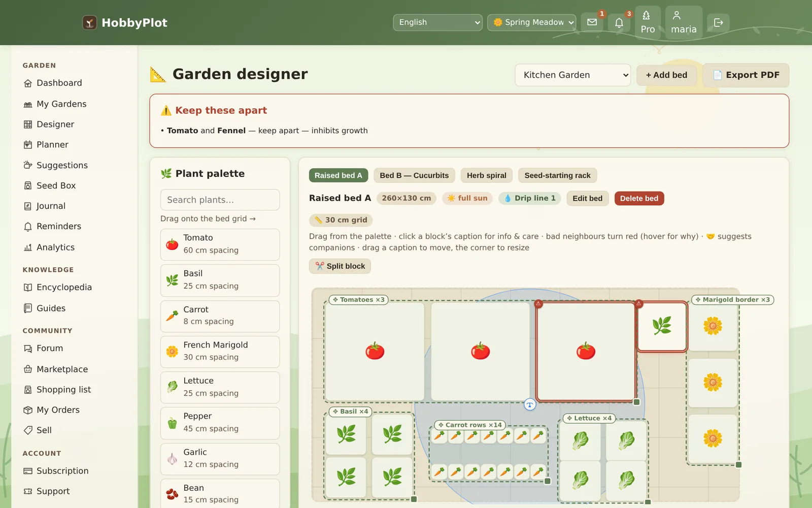Switch to the Seed-starting rack tab
Screen dimensions: 812x508
point(557,175)
